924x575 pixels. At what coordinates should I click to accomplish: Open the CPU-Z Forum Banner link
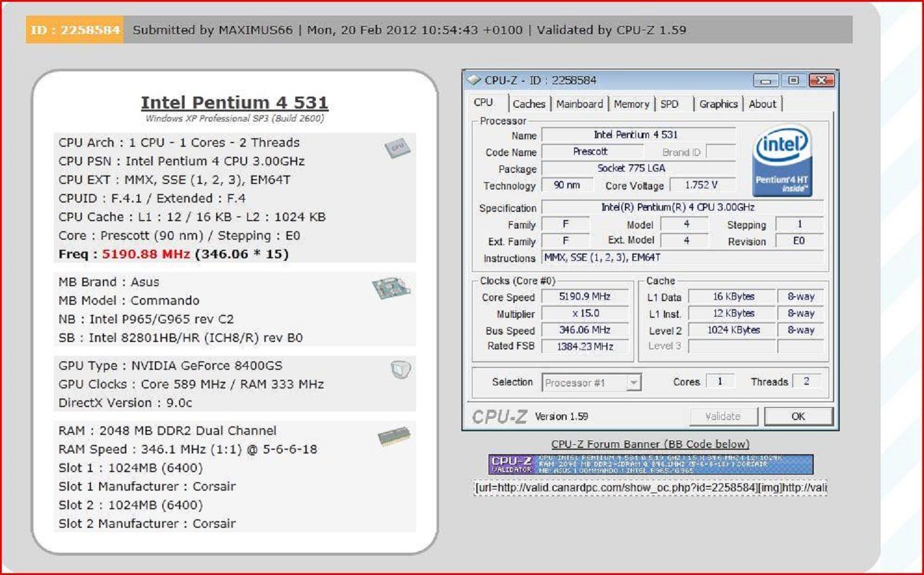[x=650, y=444]
